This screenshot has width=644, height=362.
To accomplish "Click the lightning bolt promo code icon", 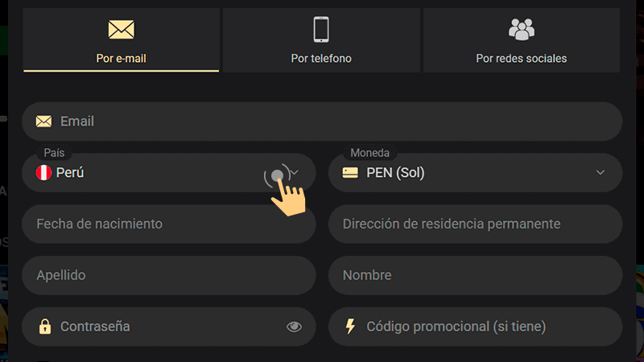I will (x=350, y=327).
